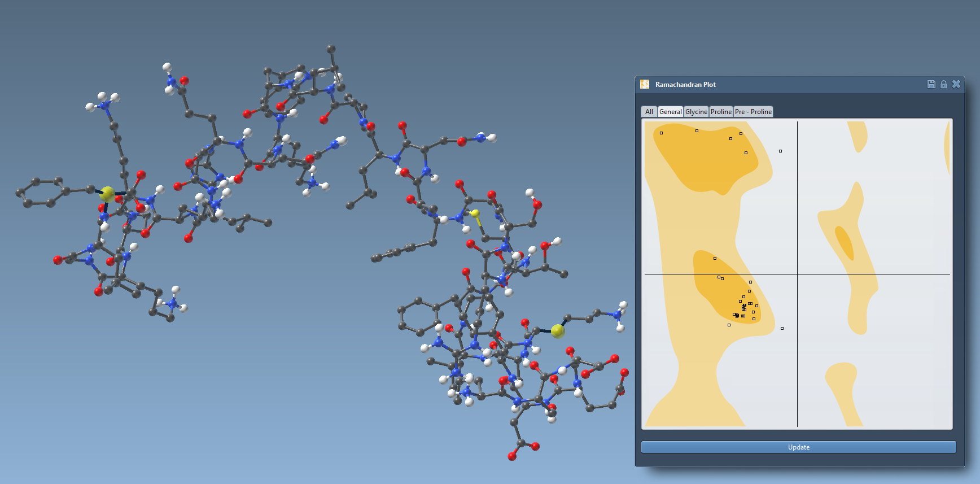Close the Ramachandran Plot panel
The height and width of the screenshot is (484, 980).
pos(956,84)
